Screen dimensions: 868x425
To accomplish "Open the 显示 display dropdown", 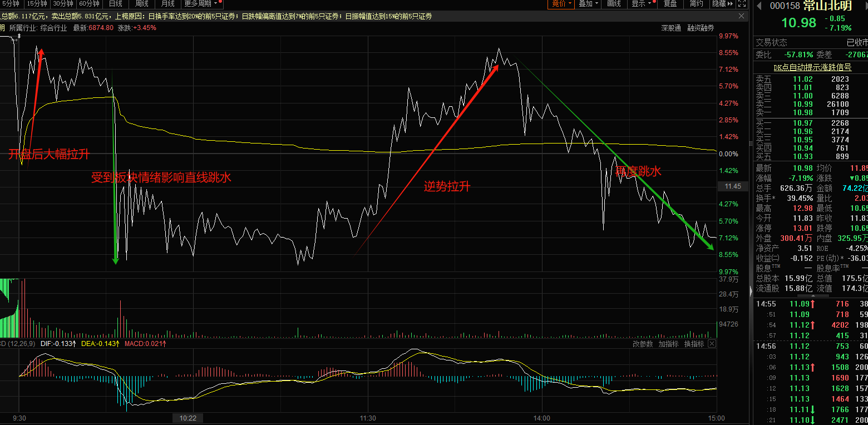I will click(x=642, y=3).
